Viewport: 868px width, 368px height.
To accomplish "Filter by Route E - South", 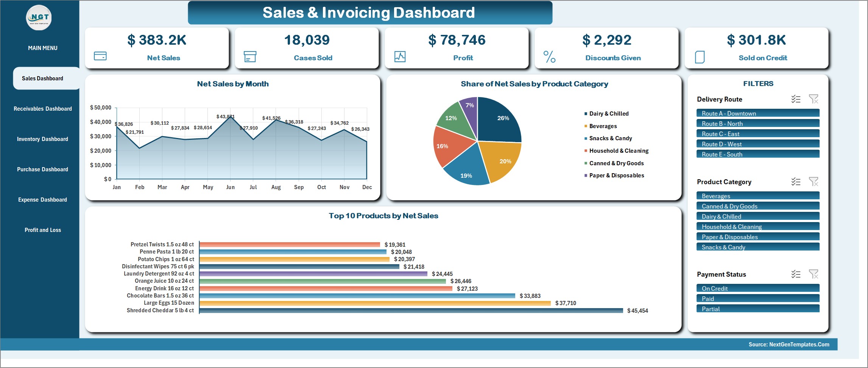I will pyautogui.click(x=758, y=154).
